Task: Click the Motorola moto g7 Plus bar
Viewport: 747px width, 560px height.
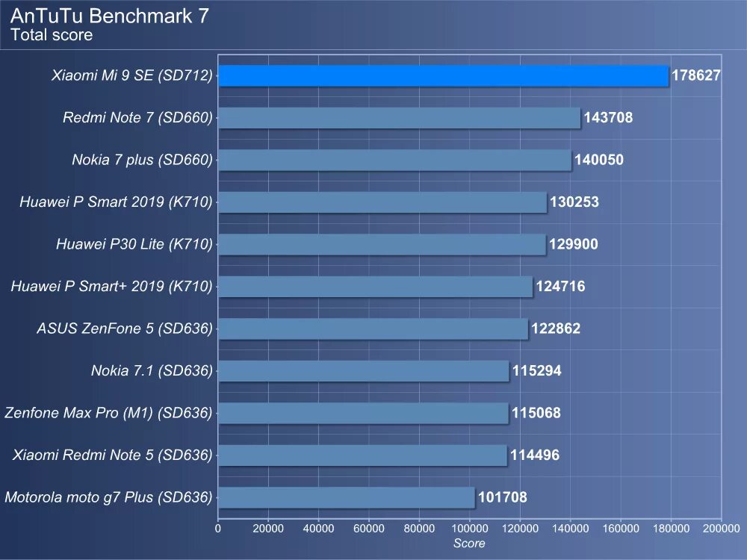Action: point(347,497)
